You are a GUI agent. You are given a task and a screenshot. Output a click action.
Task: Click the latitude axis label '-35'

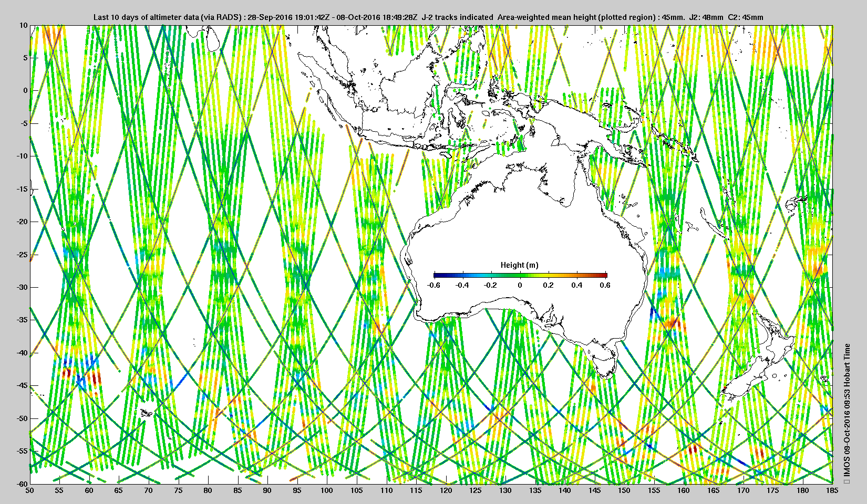tap(22, 320)
